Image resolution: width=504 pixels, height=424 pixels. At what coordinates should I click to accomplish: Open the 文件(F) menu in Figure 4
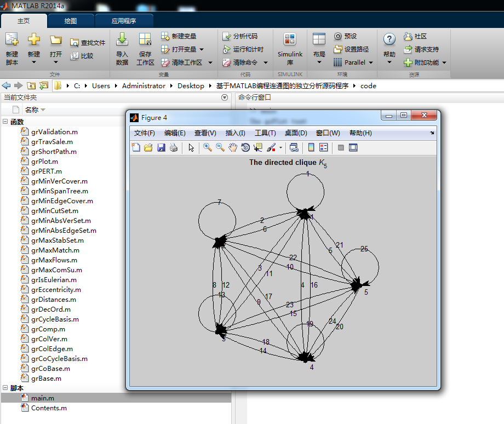(144, 133)
